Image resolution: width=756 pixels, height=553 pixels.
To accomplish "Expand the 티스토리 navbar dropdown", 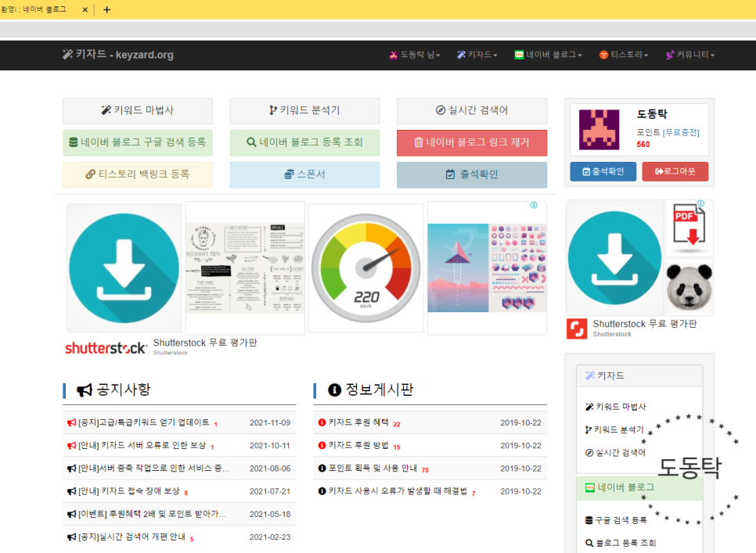I will (624, 55).
